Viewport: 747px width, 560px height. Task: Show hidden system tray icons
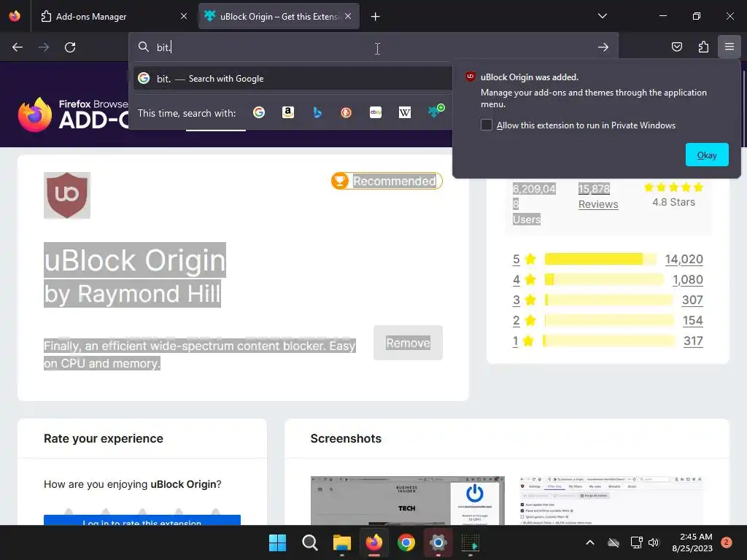(x=589, y=542)
